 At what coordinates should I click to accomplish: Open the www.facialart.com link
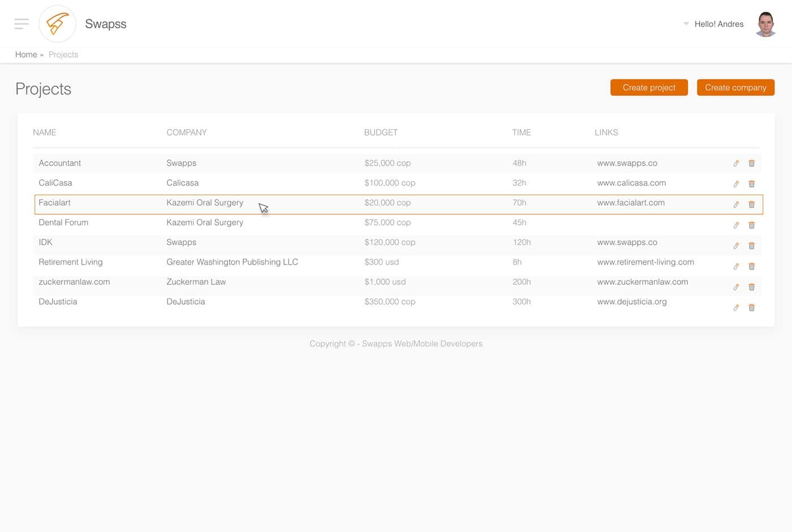(x=631, y=202)
